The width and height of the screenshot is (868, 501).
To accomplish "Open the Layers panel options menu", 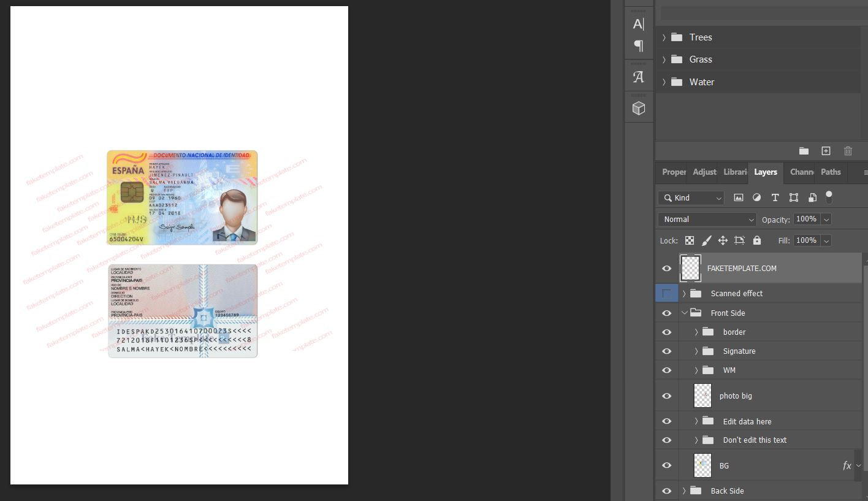I will tap(865, 172).
